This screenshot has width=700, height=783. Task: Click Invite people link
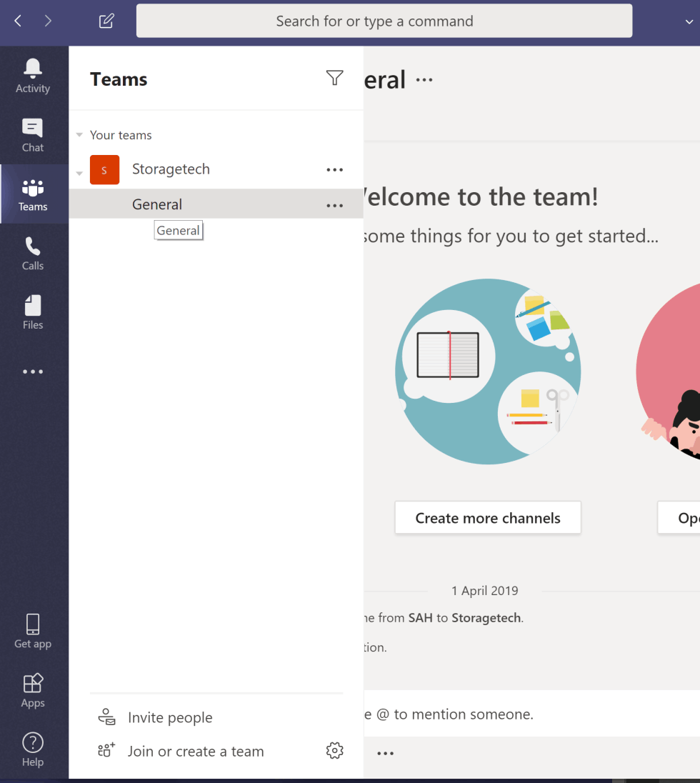pyautogui.click(x=170, y=717)
